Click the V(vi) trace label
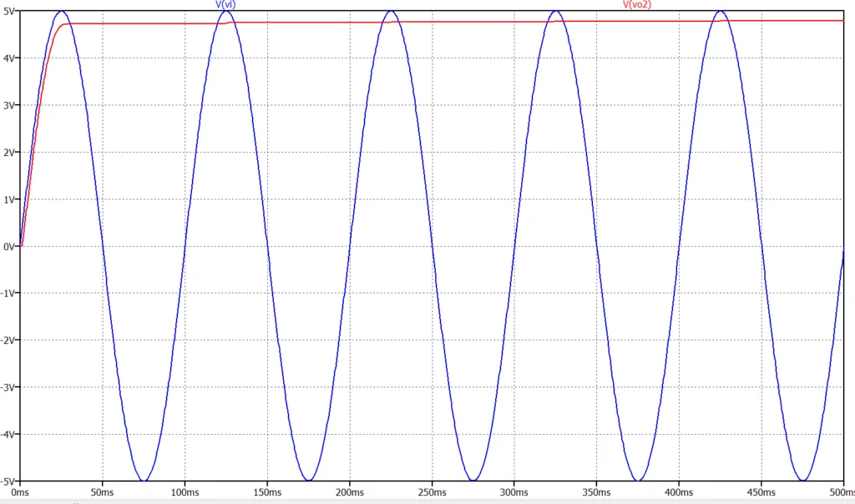855x504 pixels. pos(225,5)
